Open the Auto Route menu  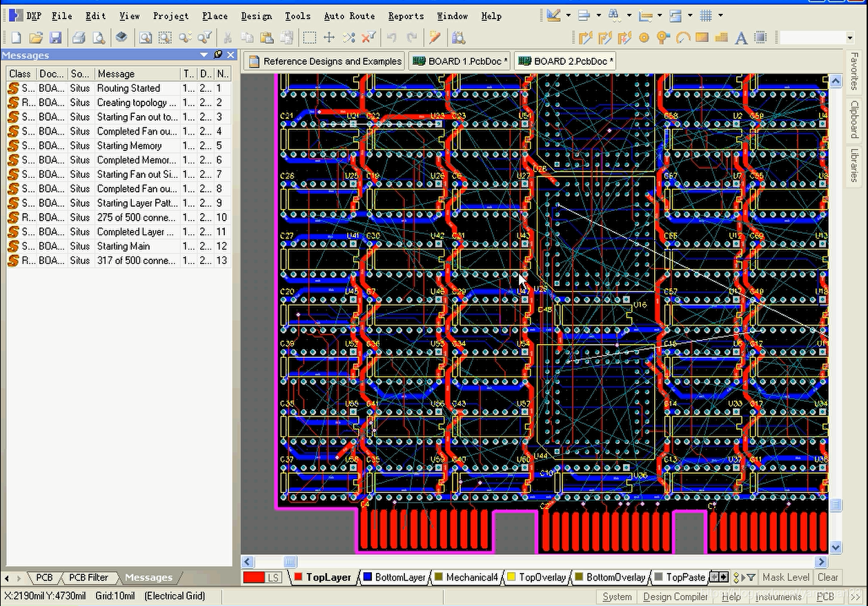(x=349, y=16)
